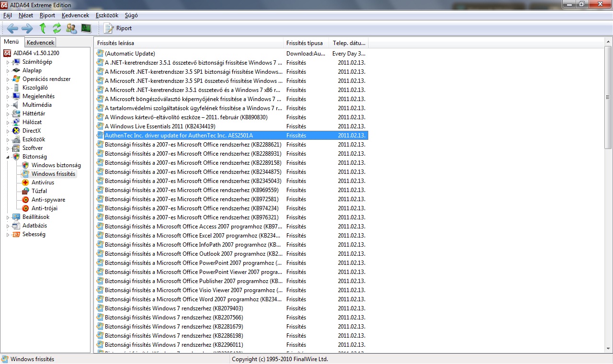This screenshot has width=613, height=364.
Task: Sort by the Telep. dátu... column header
Action: coord(349,43)
